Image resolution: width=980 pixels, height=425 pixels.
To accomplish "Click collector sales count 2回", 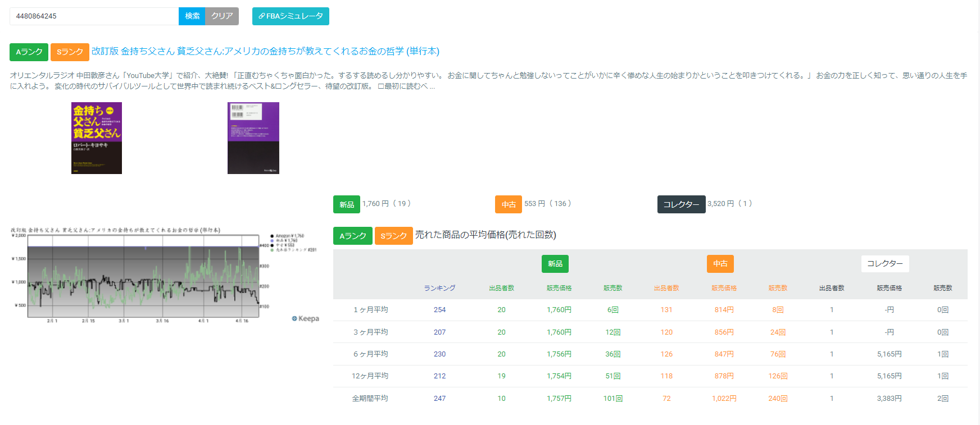I will [942, 399].
